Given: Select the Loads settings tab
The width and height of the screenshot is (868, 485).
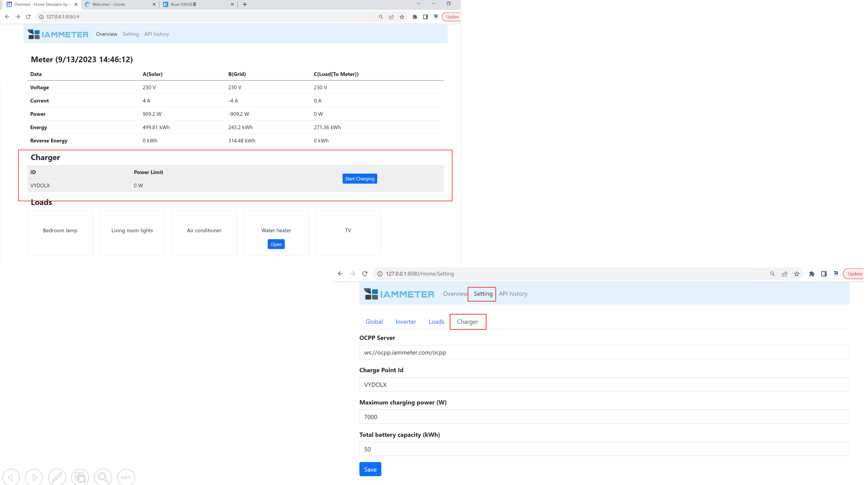Looking at the screenshot, I should click(436, 322).
